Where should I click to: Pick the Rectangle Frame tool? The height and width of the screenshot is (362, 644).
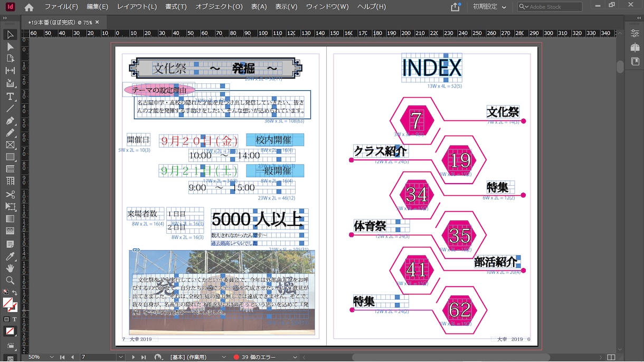[x=10, y=145]
